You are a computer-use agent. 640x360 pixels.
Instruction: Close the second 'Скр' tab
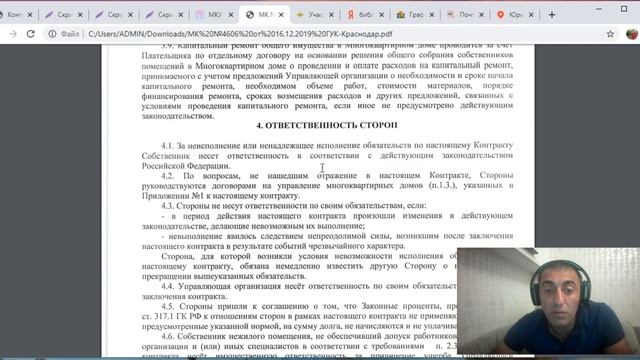(130, 15)
